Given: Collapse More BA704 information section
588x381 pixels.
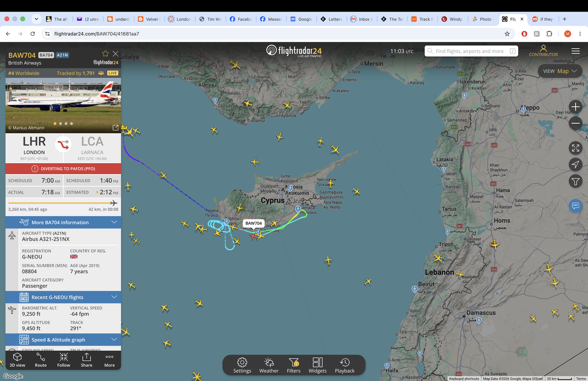Looking at the screenshot, I should pos(63,222).
